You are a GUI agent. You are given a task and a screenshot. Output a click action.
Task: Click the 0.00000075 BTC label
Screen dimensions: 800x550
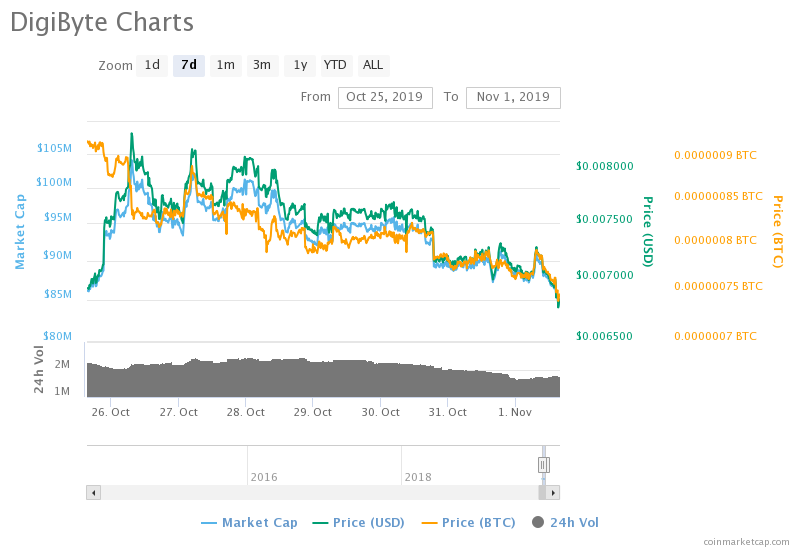[x=718, y=286]
